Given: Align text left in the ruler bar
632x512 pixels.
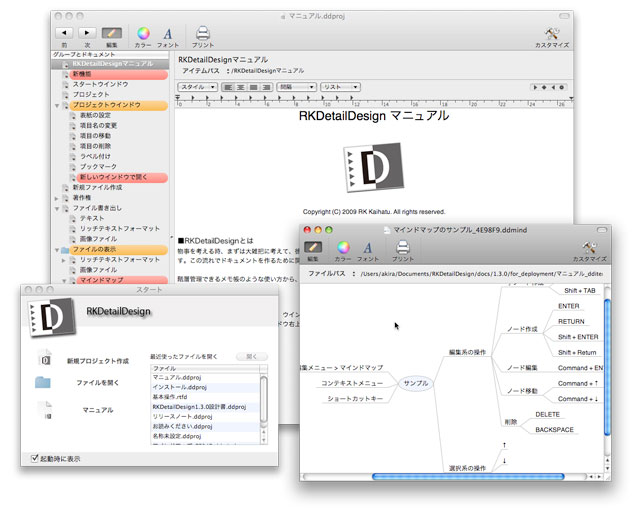Looking at the screenshot, I should point(228,87).
